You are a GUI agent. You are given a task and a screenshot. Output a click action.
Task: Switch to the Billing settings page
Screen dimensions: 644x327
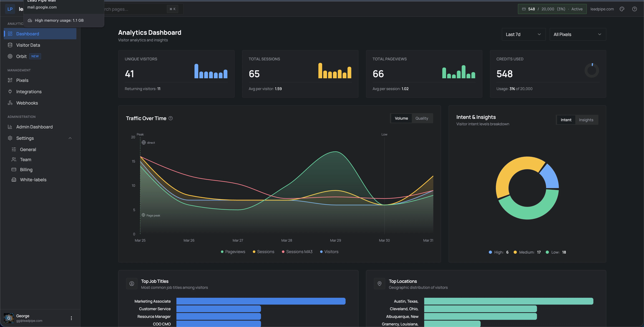click(x=26, y=169)
